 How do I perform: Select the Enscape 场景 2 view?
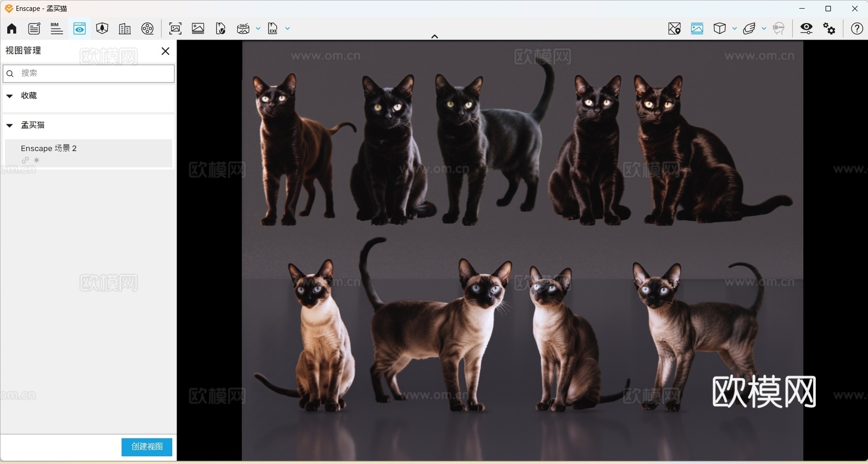(x=89, y=153)
